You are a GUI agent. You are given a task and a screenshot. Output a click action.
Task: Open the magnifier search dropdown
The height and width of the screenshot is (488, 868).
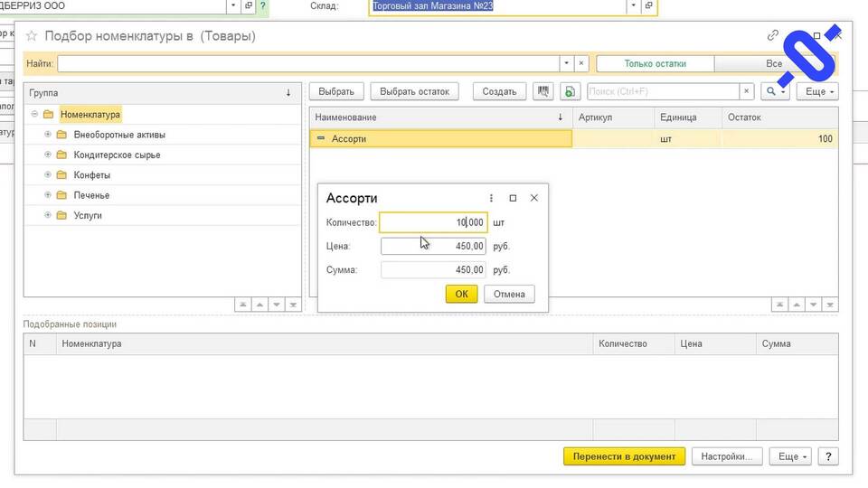[x=775, y=91]
